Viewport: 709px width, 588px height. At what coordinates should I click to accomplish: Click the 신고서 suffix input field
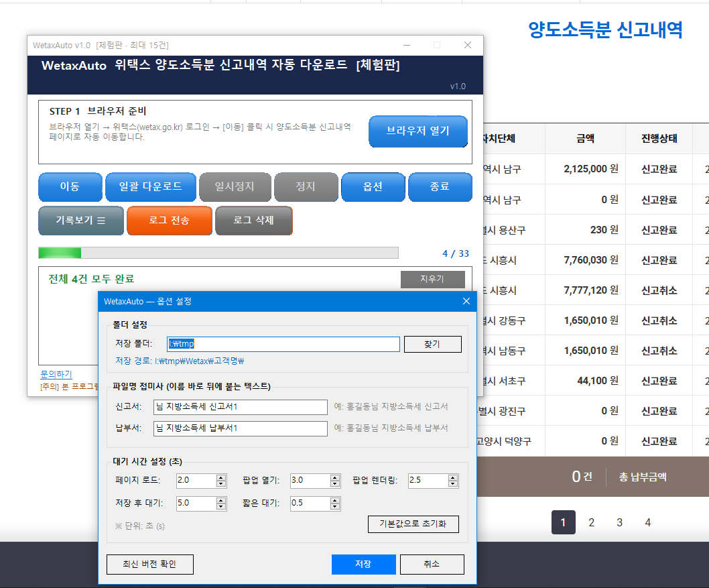click(x=241, y=407)
